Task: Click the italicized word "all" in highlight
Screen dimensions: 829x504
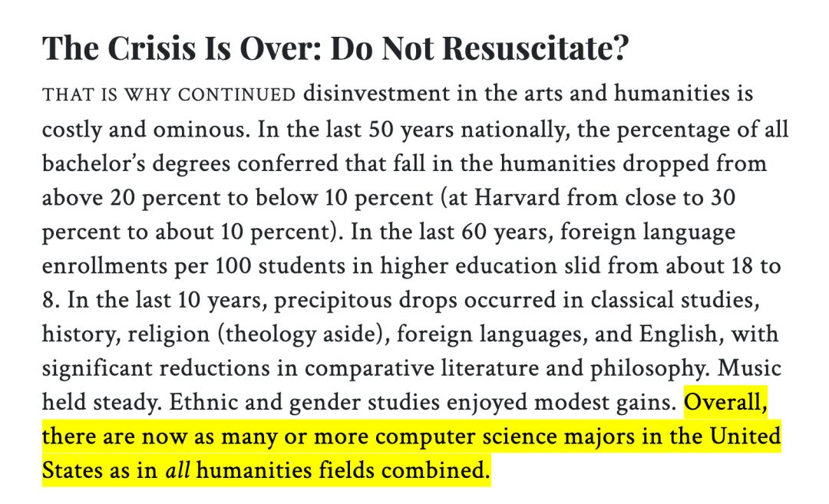Action: [x=177, y=471]
